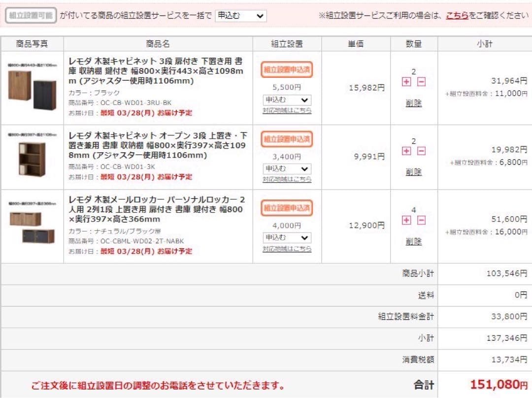Open the bulk 申込む dropdown at the top
532x398 pixels.
[240, 15]
